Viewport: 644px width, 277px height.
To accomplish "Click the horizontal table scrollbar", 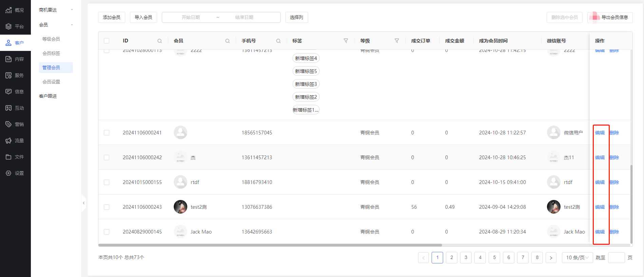I will click(270, 245).
